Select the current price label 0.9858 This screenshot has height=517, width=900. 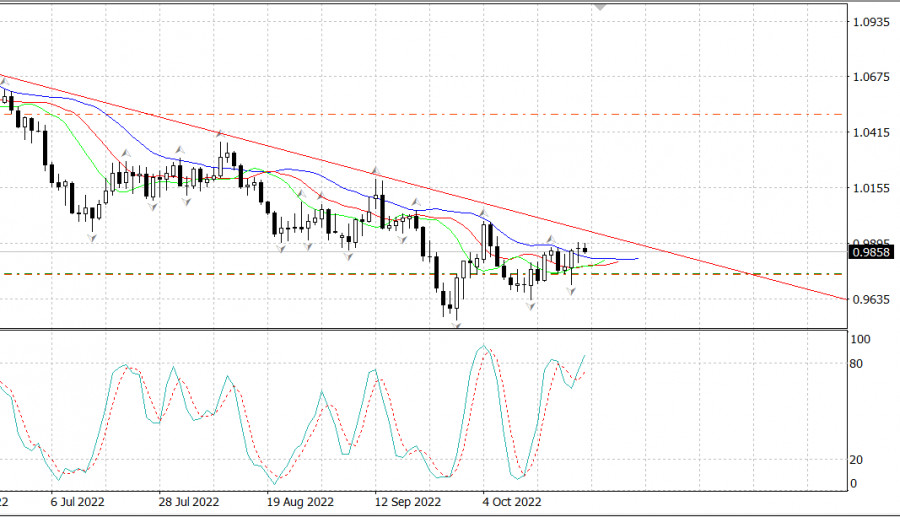click(866, 253)
